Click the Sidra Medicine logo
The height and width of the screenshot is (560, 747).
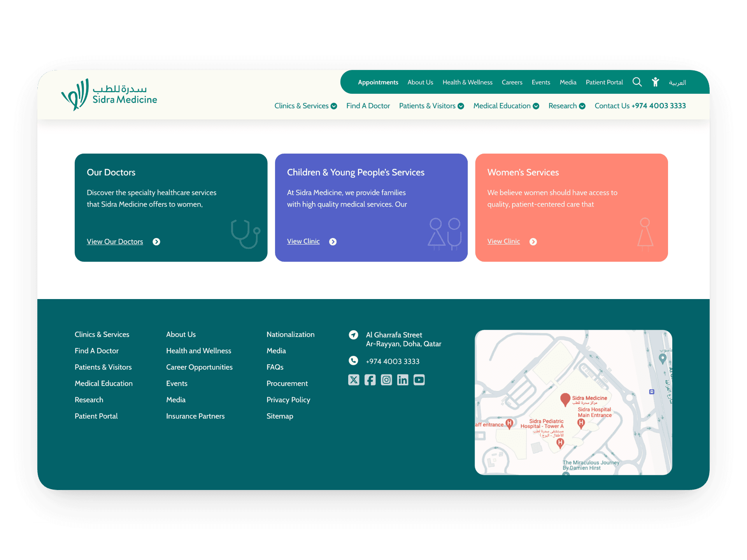coord(109,95)
